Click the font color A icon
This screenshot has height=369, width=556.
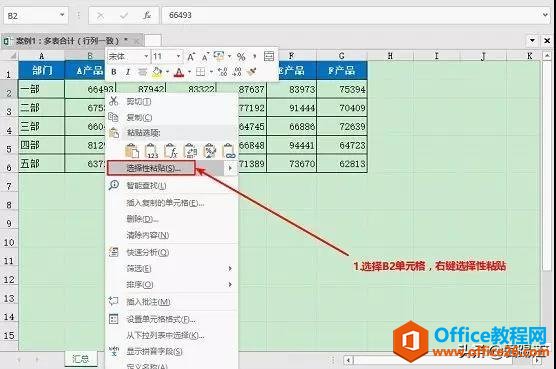point(179,72)
